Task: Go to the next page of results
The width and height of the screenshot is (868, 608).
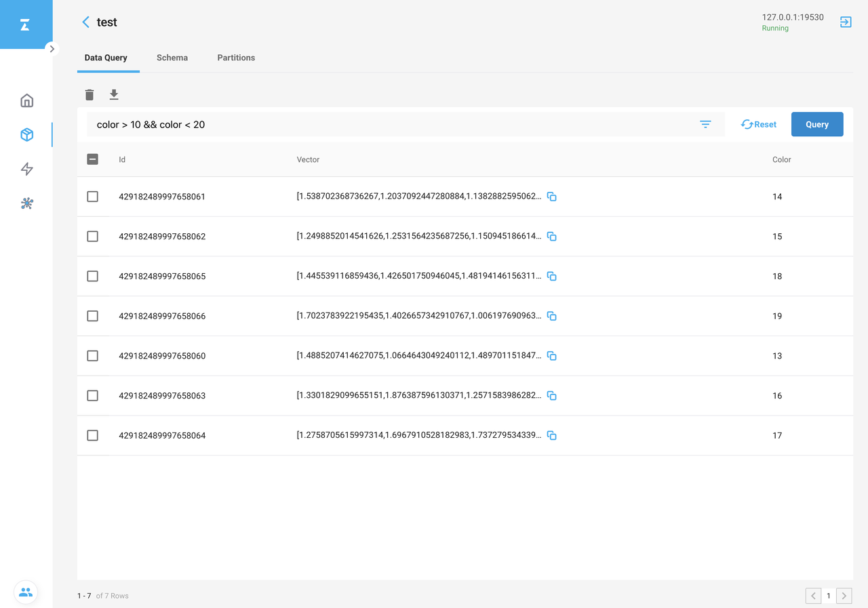Action: [x=844, y=596]
